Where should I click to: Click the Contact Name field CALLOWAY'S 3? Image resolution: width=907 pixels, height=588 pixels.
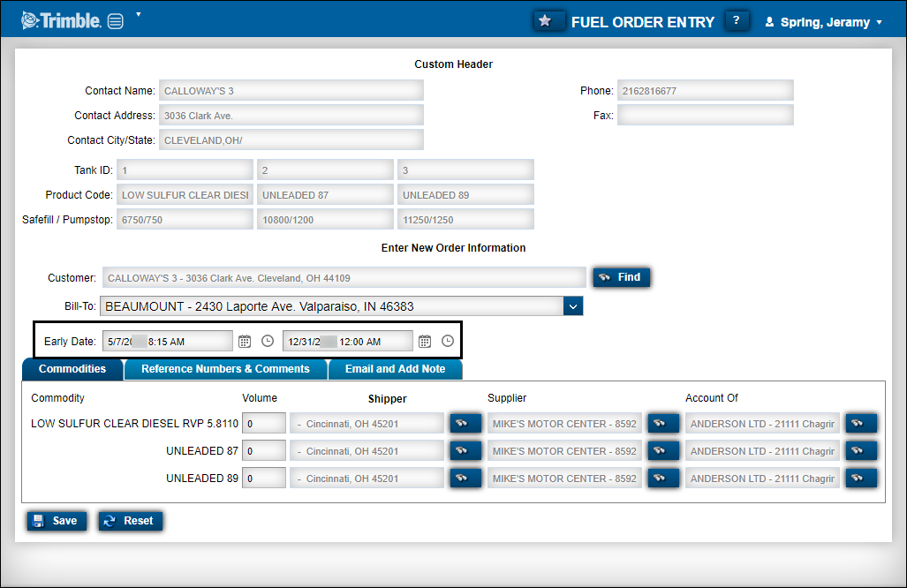291,91
